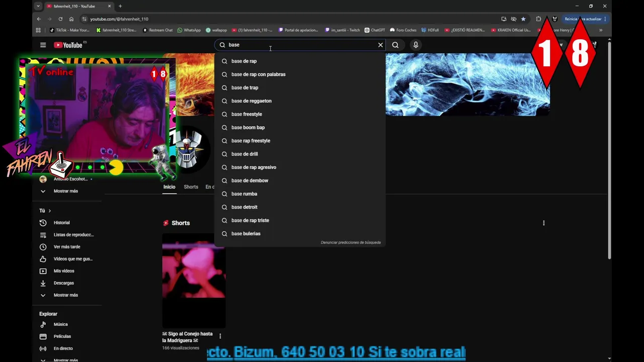
Task: Open "Listas de reproducc..." in sidebar
Action: 67,235
